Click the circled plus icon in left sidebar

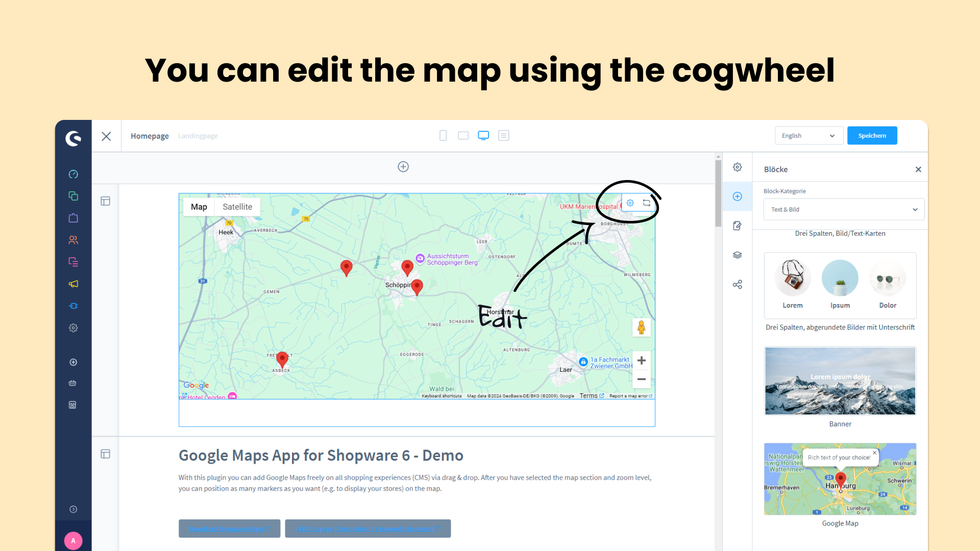coord(73,362)
